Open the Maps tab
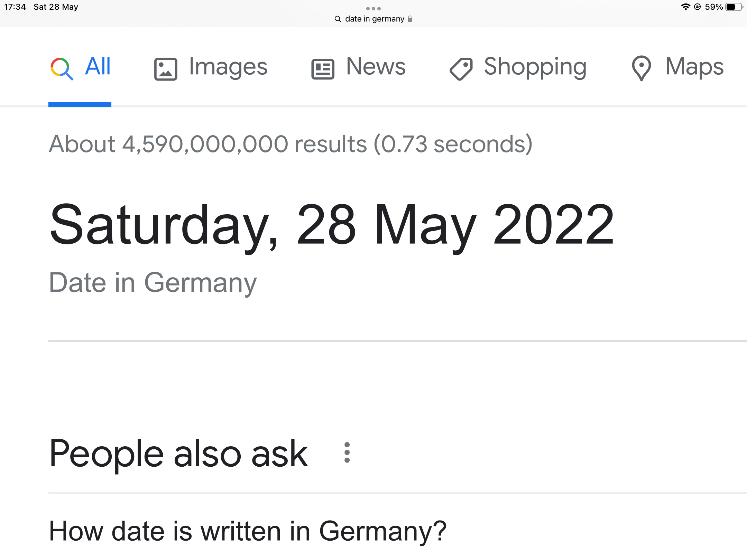This screenshot has width=747, height=560. [677, 67]
